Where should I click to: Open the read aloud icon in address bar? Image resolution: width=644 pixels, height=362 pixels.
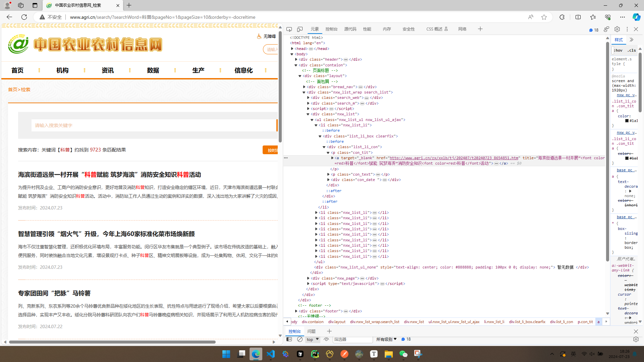531,17
